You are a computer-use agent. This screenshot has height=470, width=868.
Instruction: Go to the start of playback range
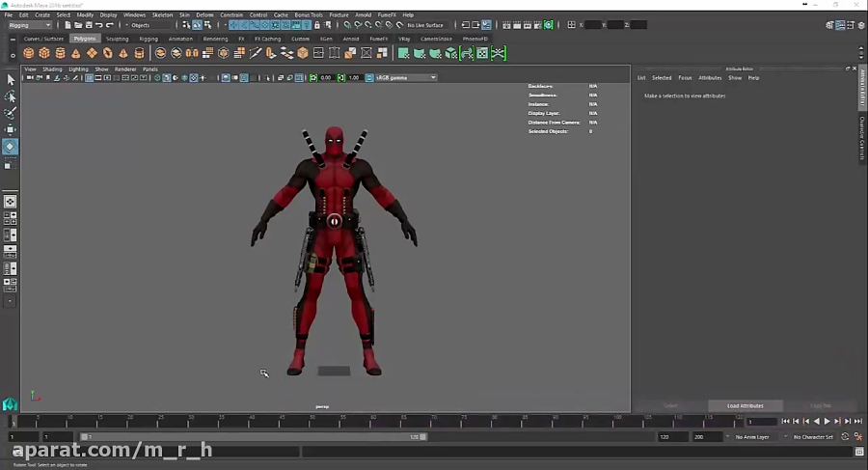click(x=785, y=421)
